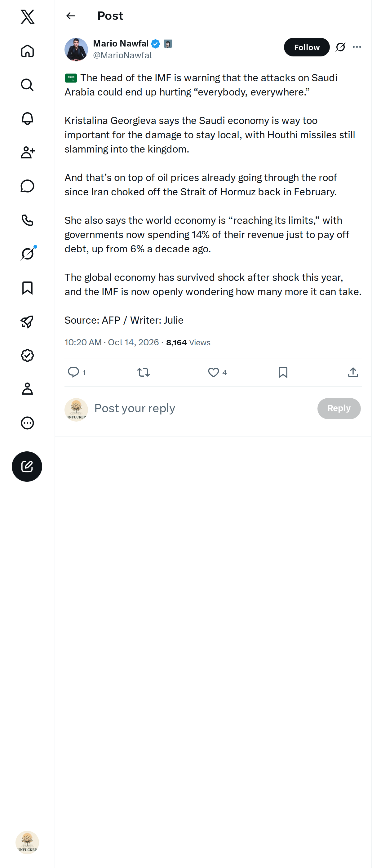The width and height of the screenshot is (372, 868).
Task: Open Notifications bell icon
Action: (x=27, y=119)
